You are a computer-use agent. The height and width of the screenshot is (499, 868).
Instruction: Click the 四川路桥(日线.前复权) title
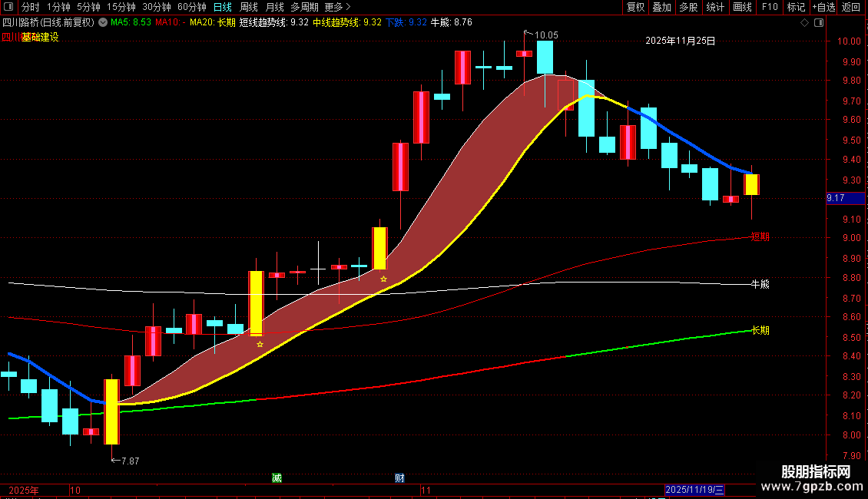(x=48, y=23)
